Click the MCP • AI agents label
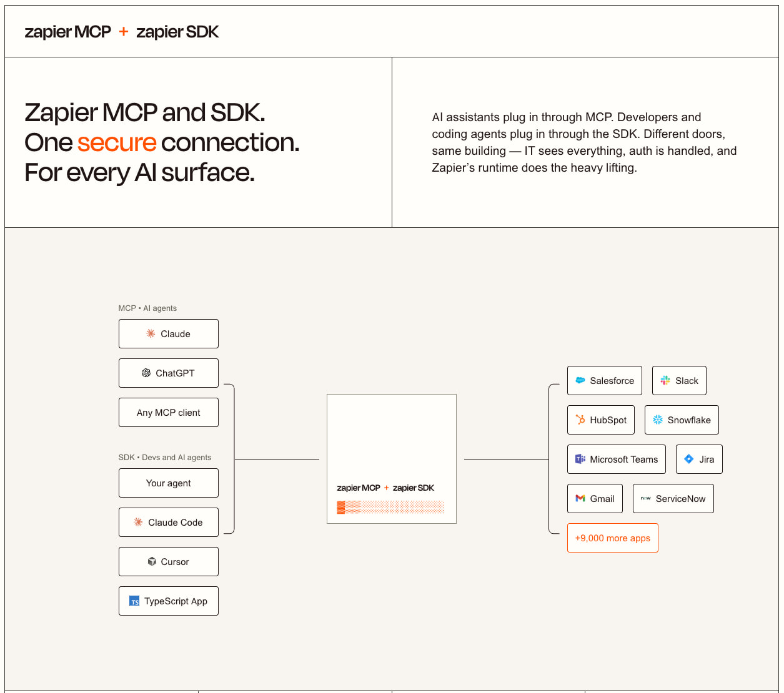 (x=147, y=308)
